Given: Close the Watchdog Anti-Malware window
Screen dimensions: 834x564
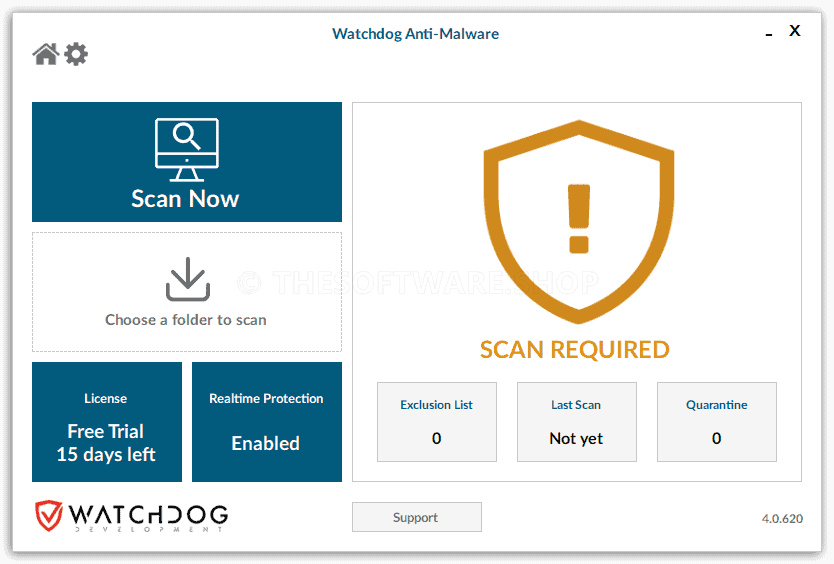Looking at the screenshot, I should coord(795,31).
